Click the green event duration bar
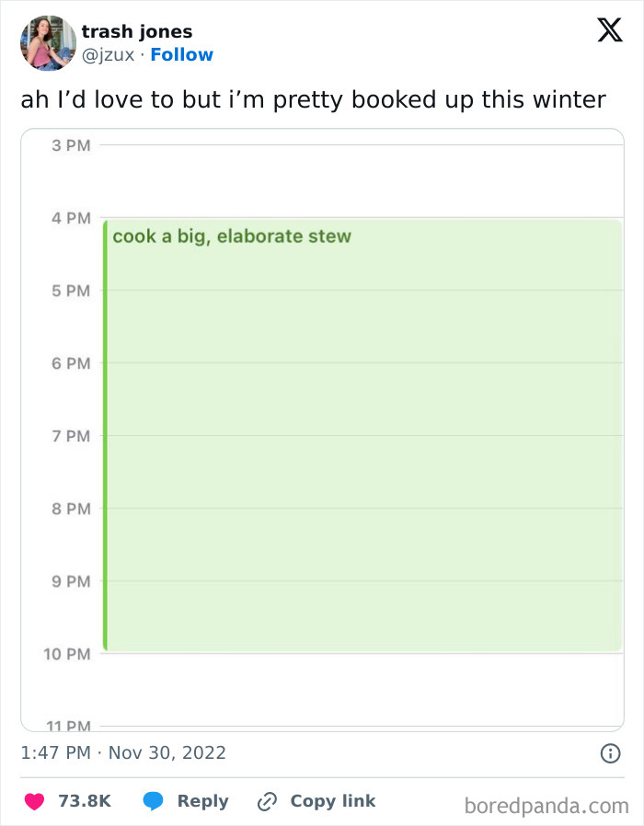 coord(105,432)
